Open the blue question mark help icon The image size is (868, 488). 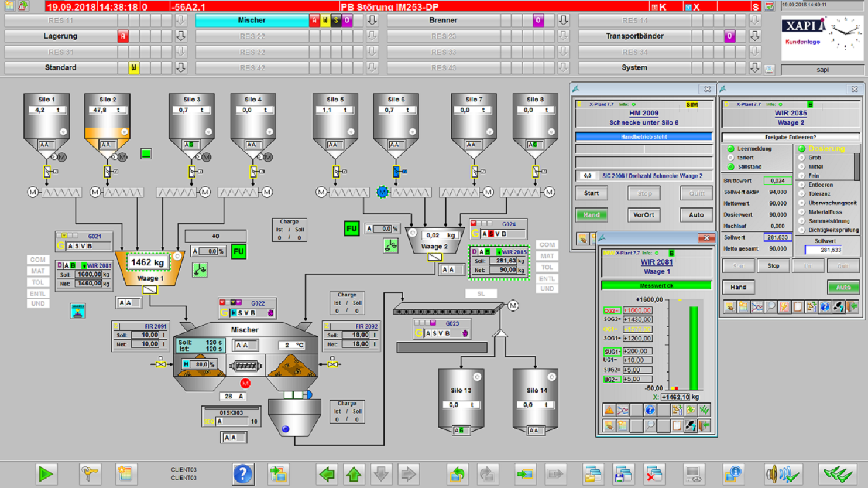242,474
